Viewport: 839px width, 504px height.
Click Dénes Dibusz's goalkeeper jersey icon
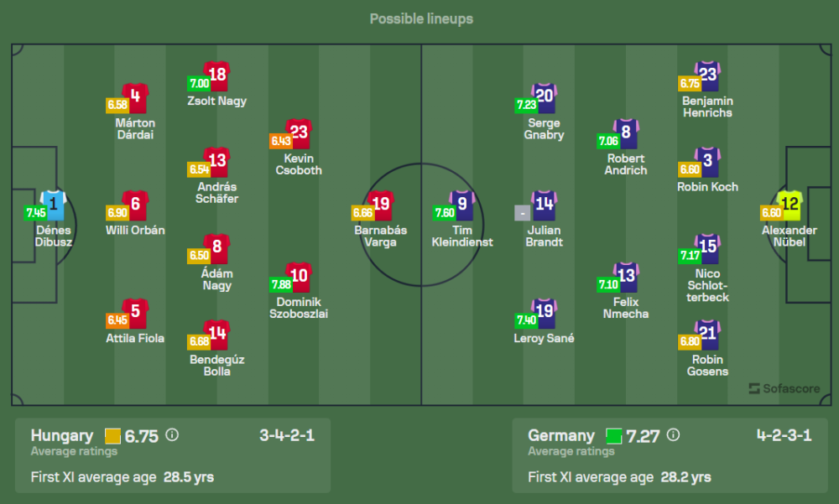pos(52,204)
